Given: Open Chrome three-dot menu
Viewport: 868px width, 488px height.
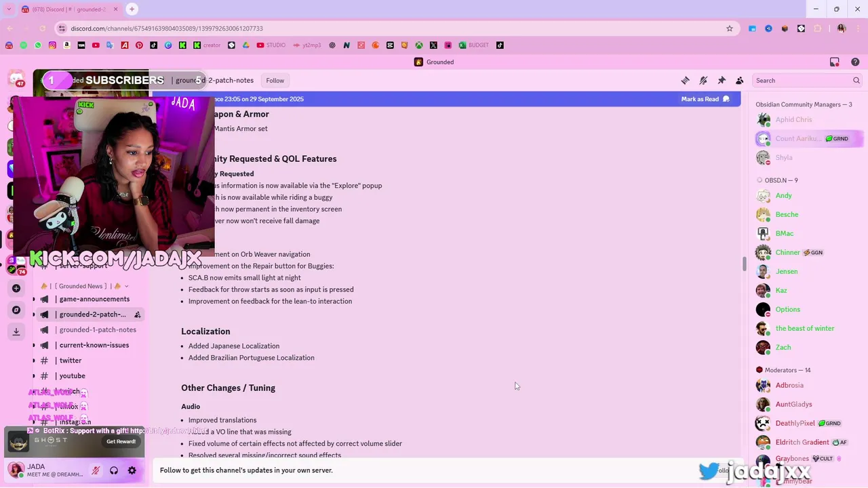Looking at the screenshot, I should pyautogui.click(x=858, y=28).
